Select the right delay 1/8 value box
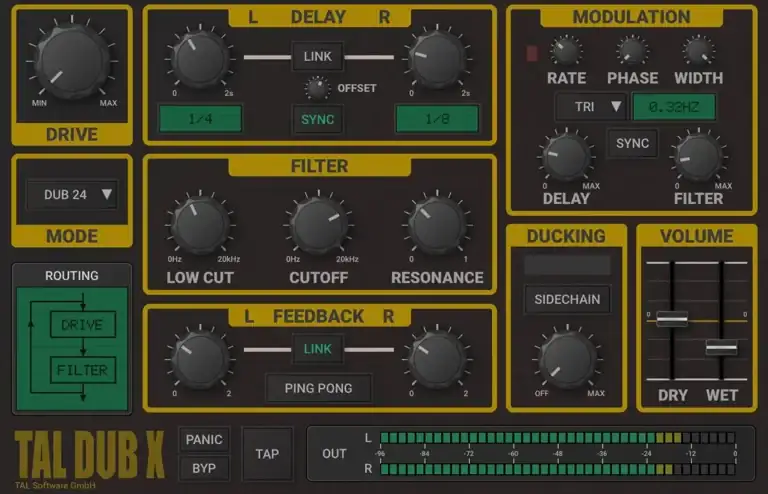The image size is (768, 494). click(x=437, y=118)
